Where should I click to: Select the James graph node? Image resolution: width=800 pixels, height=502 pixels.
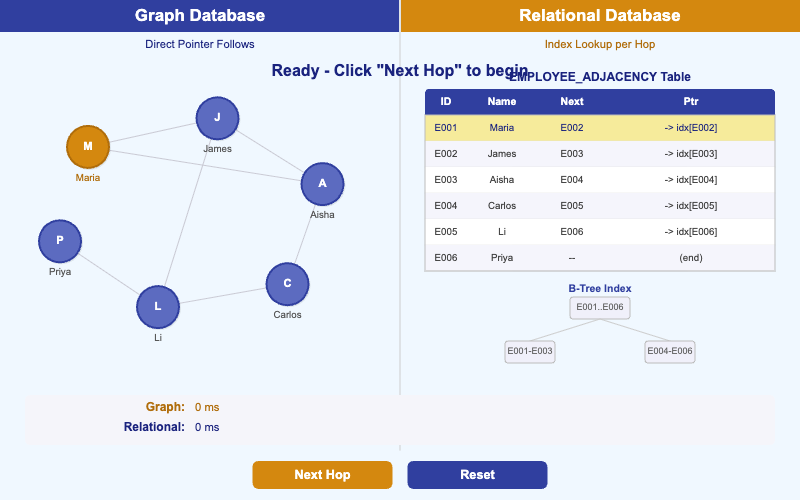[217, 118]
